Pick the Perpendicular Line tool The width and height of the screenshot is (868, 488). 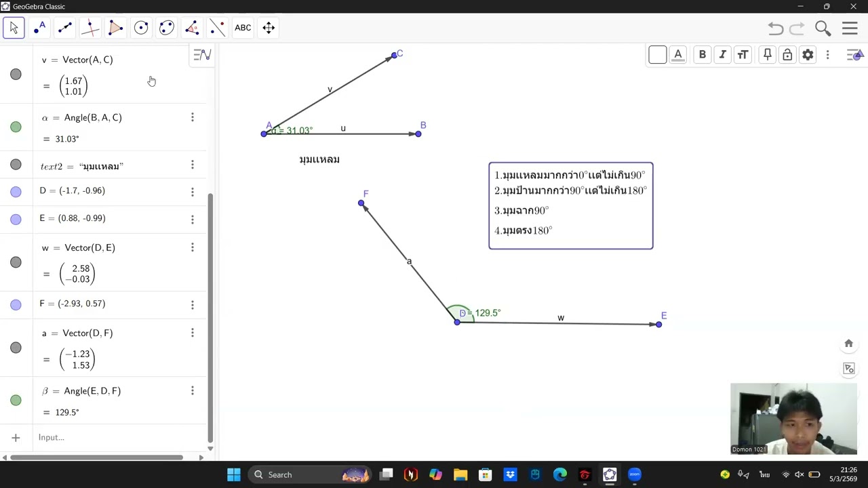[90, 28]
